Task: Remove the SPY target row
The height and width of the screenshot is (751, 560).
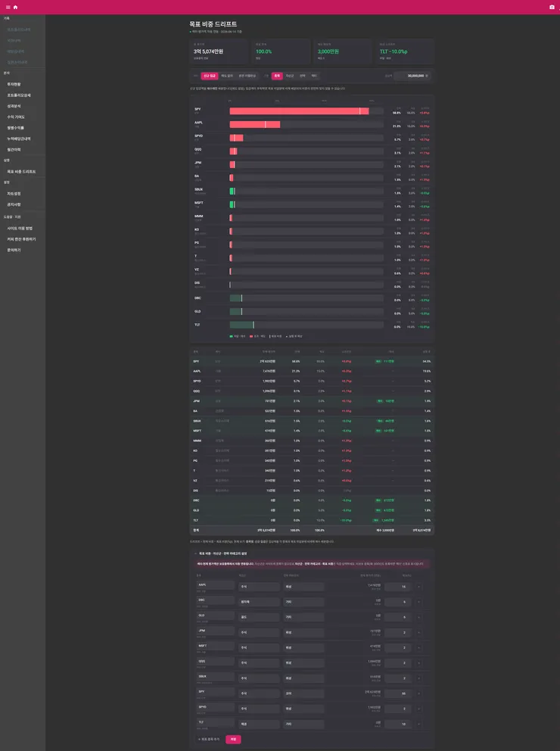Action: pos(419,693)
